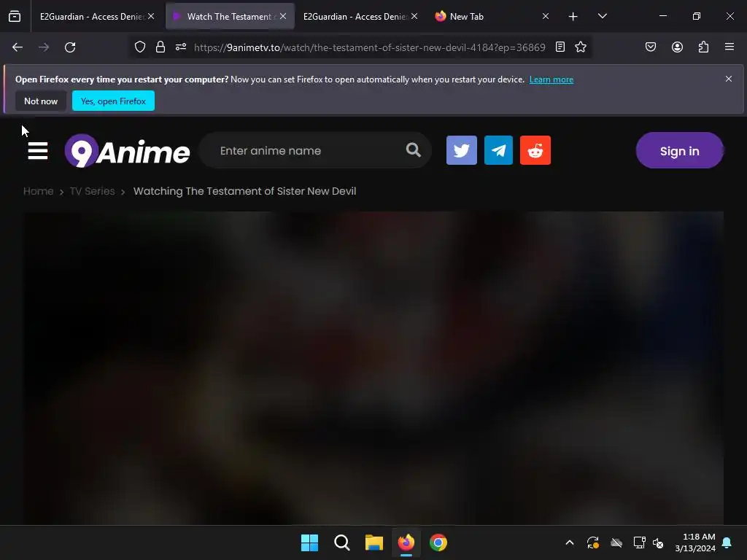The image size is (747, 560).
Task: Click the network tray icon
Action: click(x=639, y=542)
